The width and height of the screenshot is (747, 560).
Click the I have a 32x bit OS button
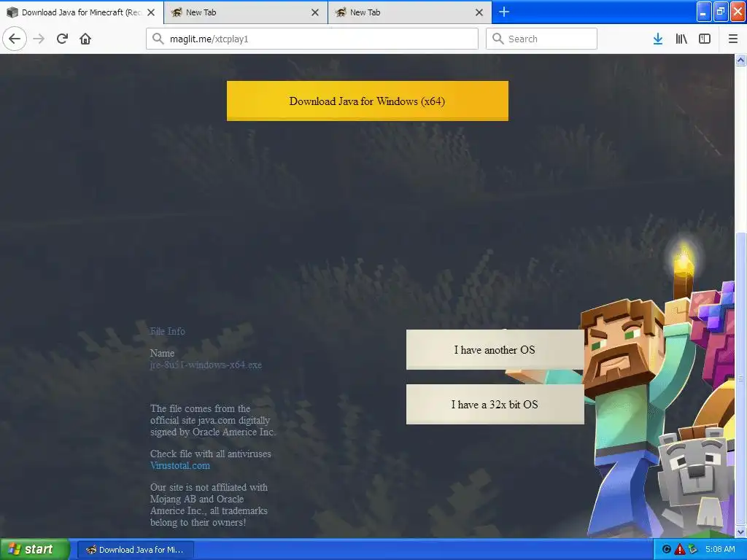[x=495, y=404]
